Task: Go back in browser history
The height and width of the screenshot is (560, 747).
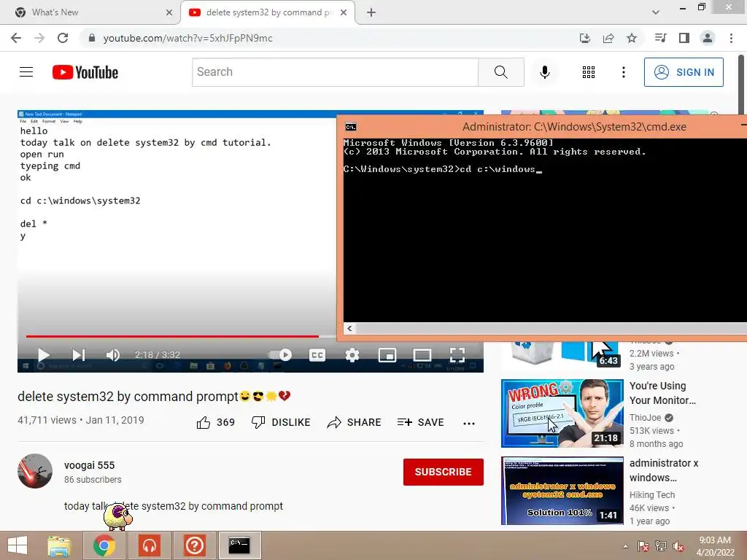Action: [x=16, y=38]
